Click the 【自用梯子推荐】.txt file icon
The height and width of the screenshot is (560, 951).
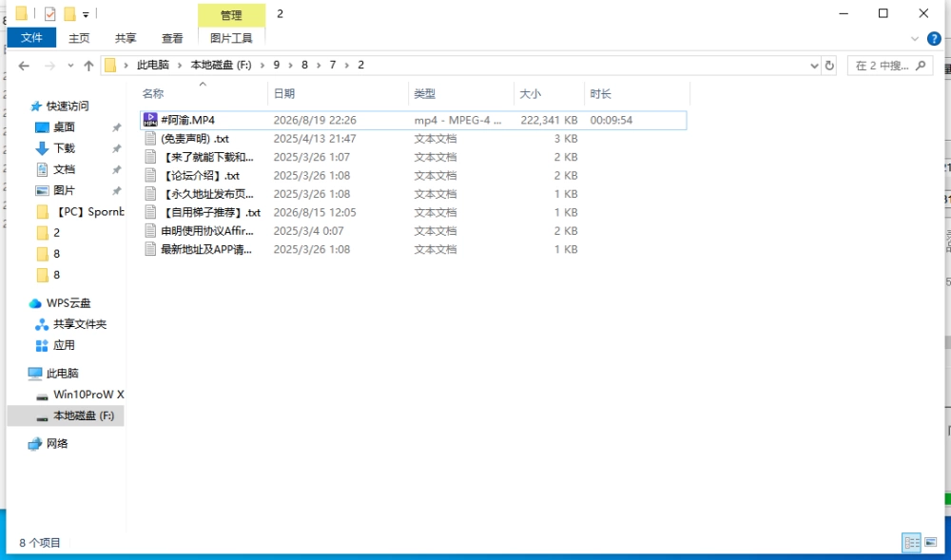click(x=150, y=213)
